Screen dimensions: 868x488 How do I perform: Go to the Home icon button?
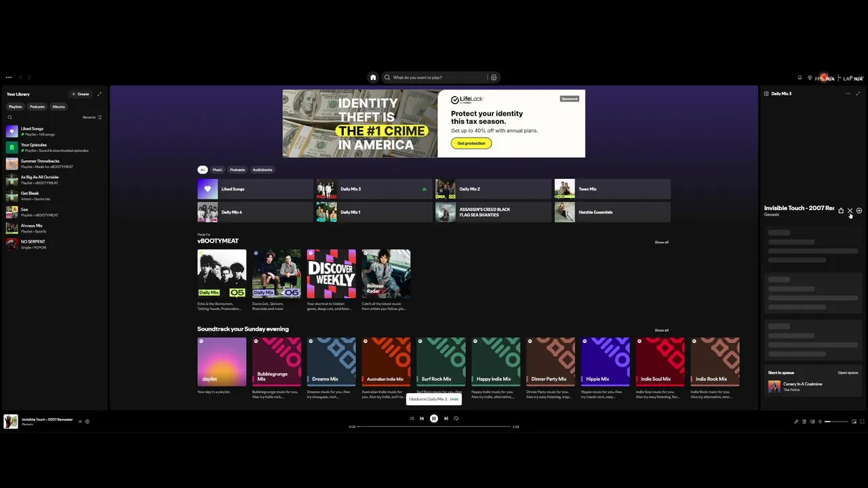[x=373, y=77]
